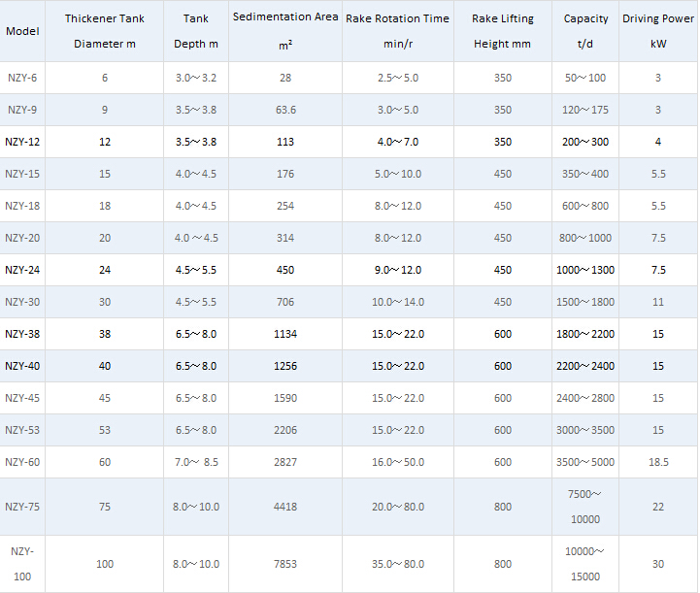The image size is (700, 593).
Task: Select capacity value 50~100
Action: pos(585,78)
